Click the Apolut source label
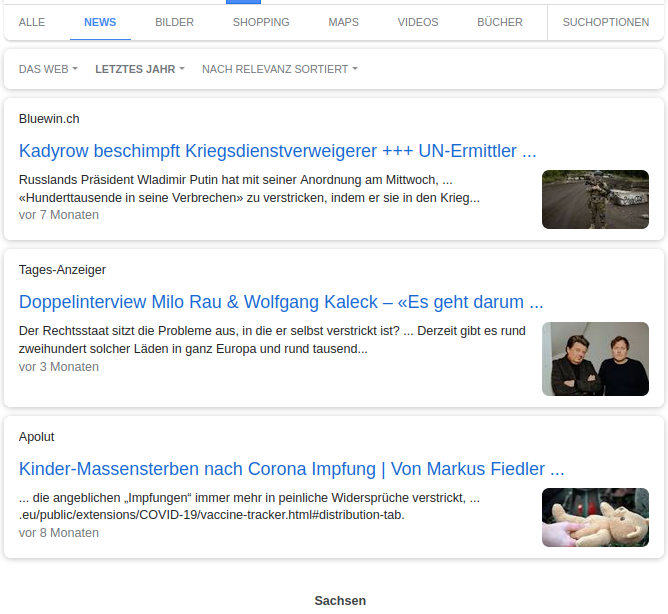Image resolution: width=668 pixels, height=614 pixels. coord(37,437)
